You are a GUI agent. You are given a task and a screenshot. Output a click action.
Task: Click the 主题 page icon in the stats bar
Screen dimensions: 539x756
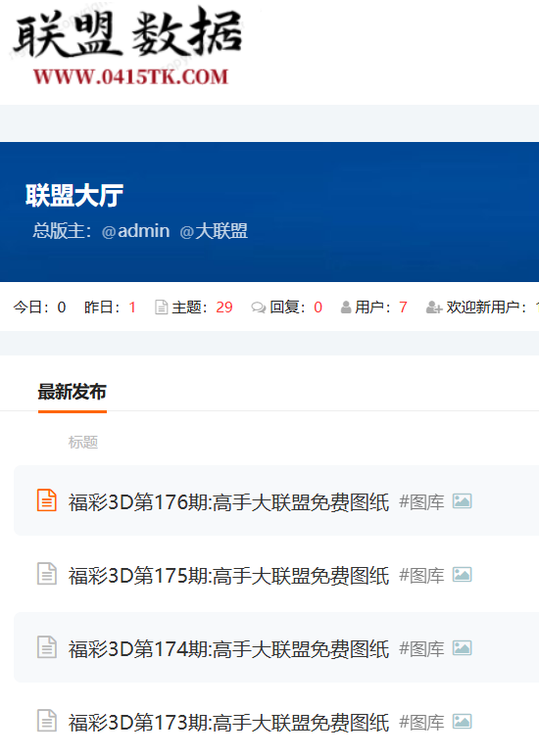[161, 307]
